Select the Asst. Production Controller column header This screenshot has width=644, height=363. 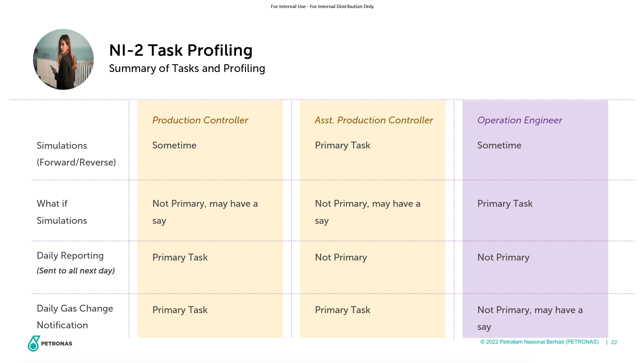(374, 120)
